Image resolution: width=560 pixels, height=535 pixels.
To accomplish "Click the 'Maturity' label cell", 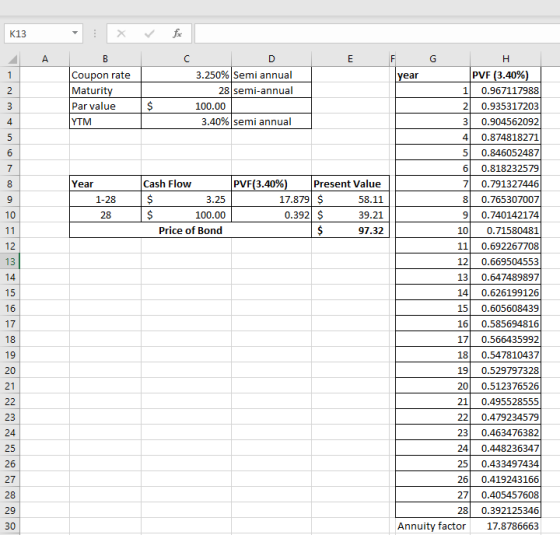I will tap(105, 90).
